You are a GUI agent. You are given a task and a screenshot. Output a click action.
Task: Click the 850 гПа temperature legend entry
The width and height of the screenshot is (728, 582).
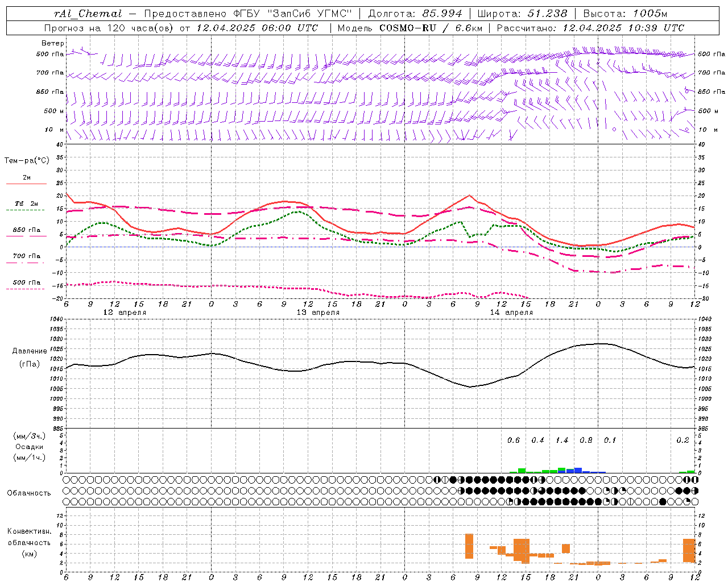[26, 230]
